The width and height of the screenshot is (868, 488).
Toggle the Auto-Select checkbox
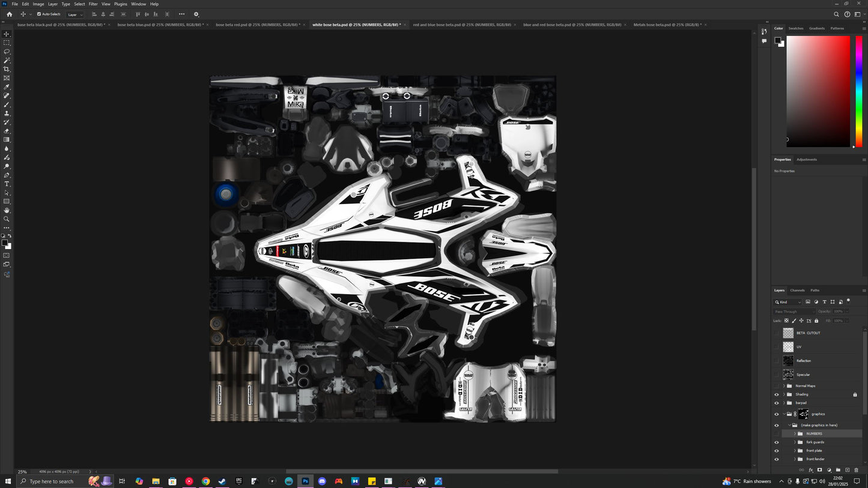(39, 14)
